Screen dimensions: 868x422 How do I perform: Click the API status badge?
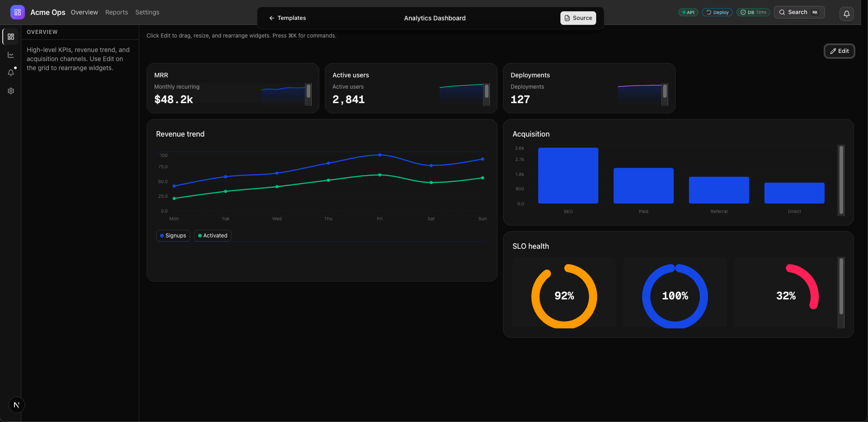tap(688, 12)
